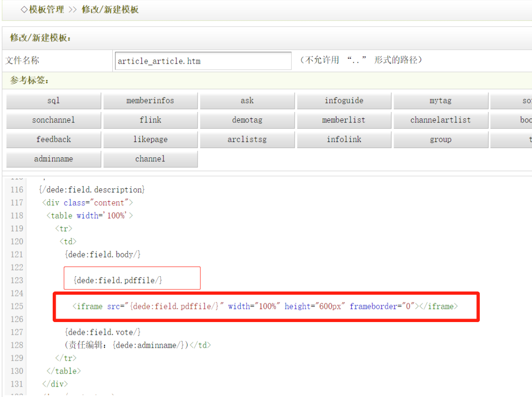The image size is (532, 397).
Task: Select the likepage tag button
Action: (150, 140)
